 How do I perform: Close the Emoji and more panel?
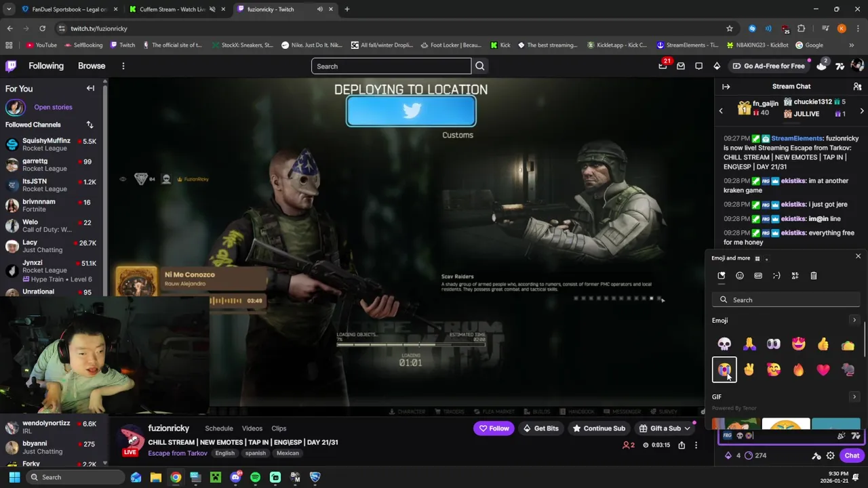coord(858,256)
